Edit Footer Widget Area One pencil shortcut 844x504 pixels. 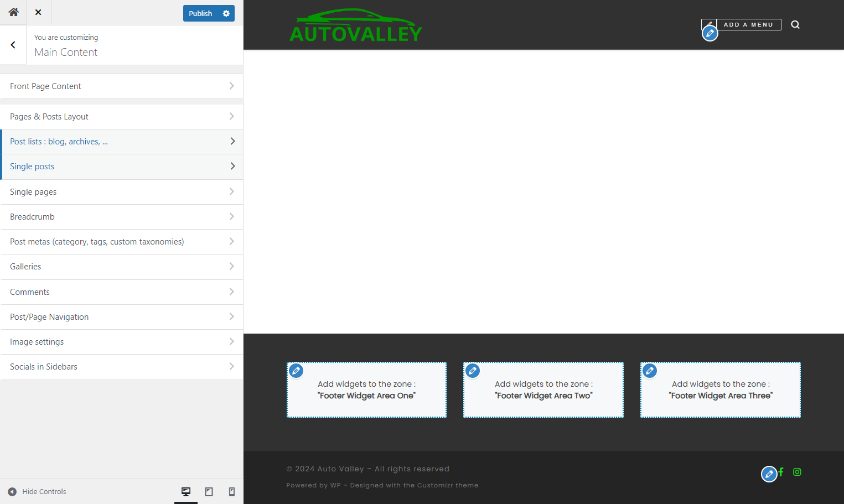[x=296, y=371]
